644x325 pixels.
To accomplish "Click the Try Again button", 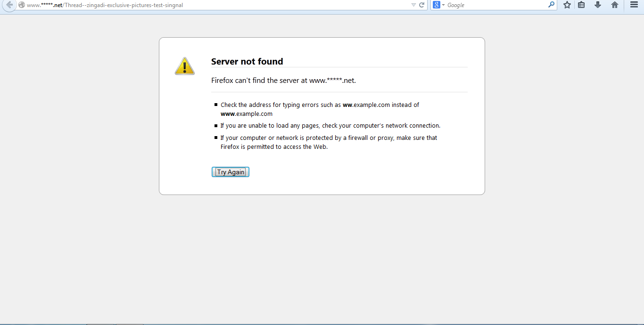I will [x=231, y=172].
